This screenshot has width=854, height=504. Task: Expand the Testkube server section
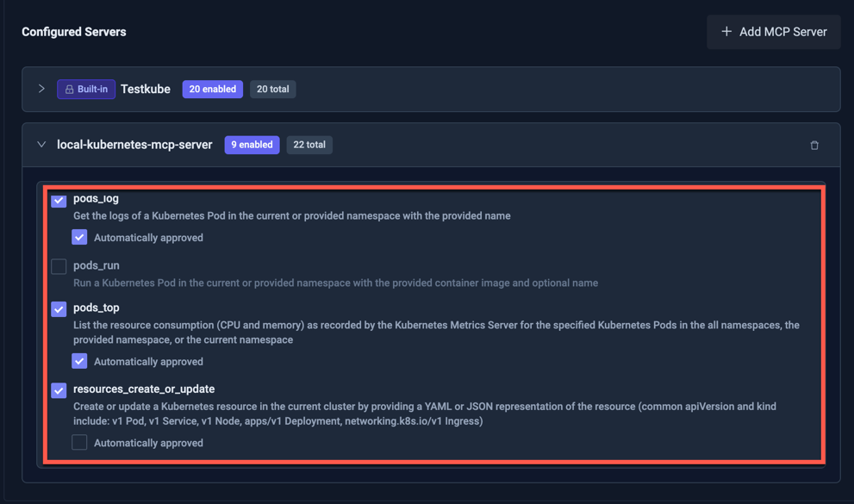click(x=41, y=89)
